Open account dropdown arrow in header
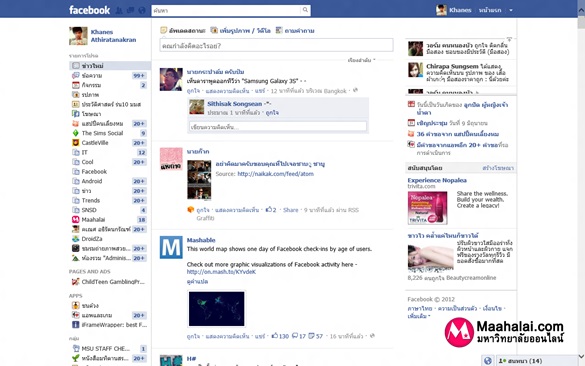The height and width of the screenshot is (366, 585). point(511,10)
